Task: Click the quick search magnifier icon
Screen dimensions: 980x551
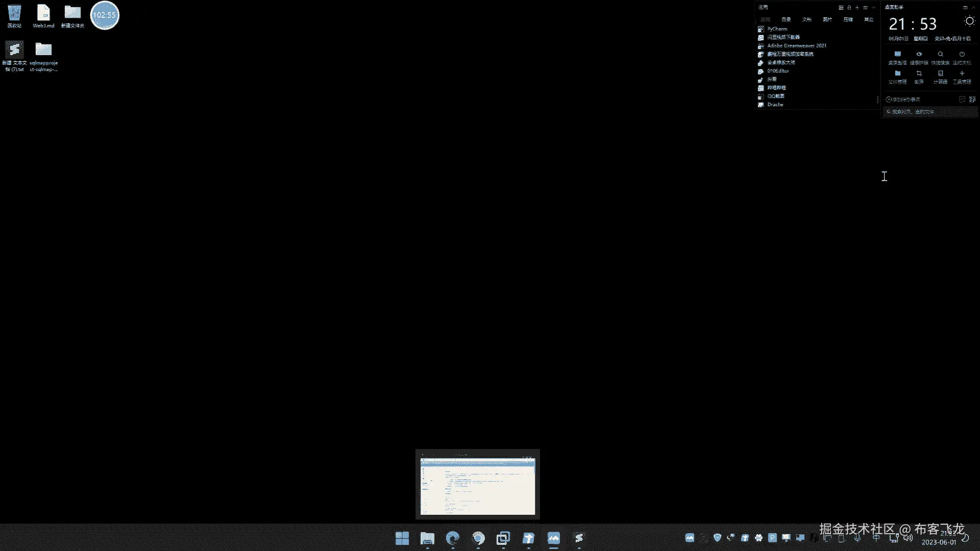Action: [x=940, y=54]
